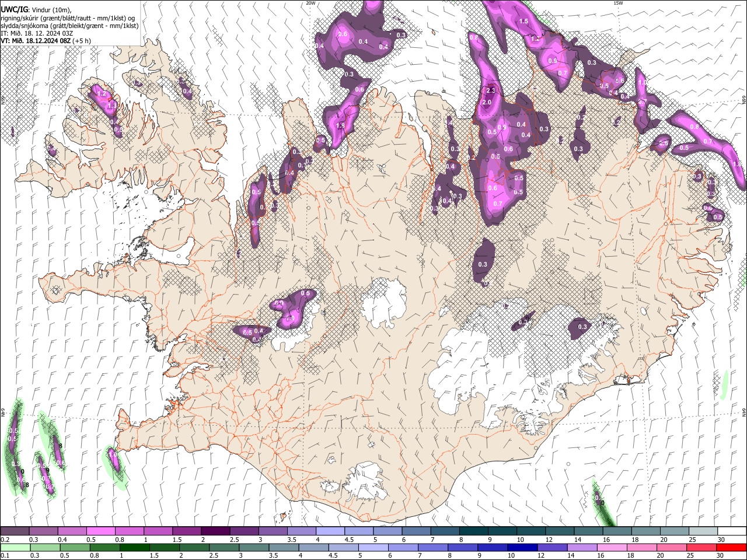This screenshot has height=560, width=747.
Task: Pick the navy blue 10–12 rain legend swatch
Action: click(521, 547)
